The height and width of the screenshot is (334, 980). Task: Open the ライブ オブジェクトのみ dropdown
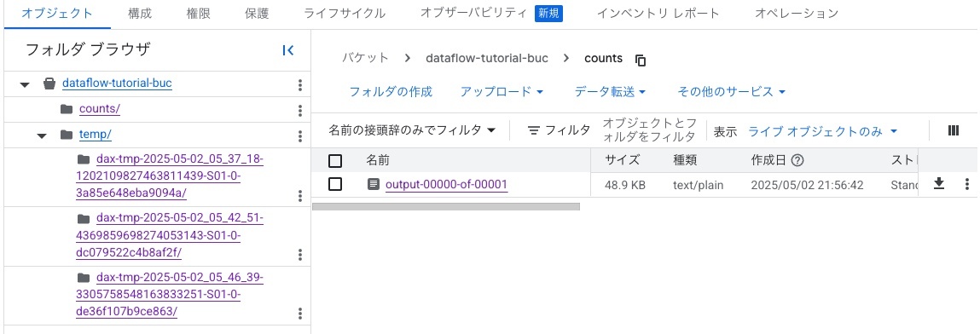click(x=823, y=131)
